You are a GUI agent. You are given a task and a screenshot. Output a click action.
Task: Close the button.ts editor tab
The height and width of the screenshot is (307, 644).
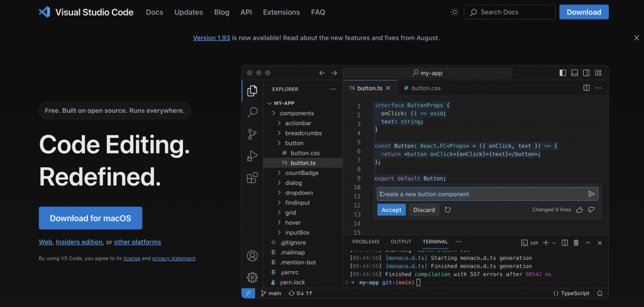388,88
